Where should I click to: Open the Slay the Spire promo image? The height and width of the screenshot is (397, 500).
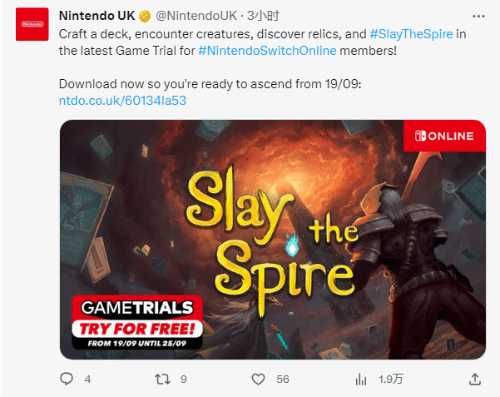(273, 239)
